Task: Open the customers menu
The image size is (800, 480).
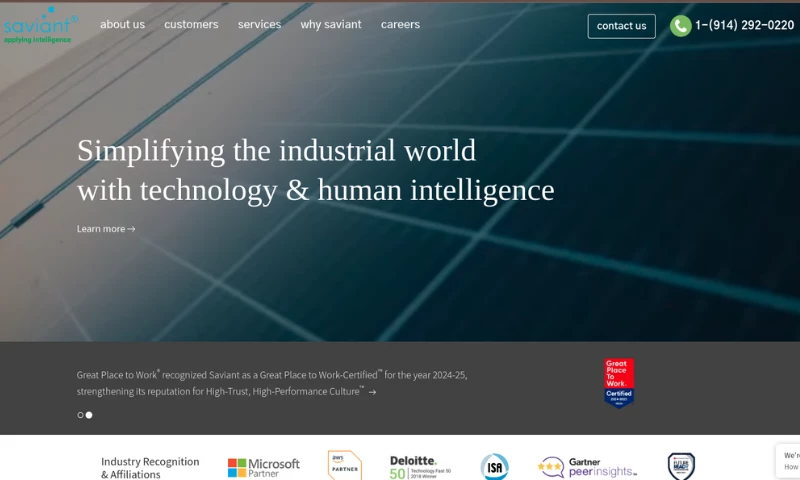Action: (191, 25)
